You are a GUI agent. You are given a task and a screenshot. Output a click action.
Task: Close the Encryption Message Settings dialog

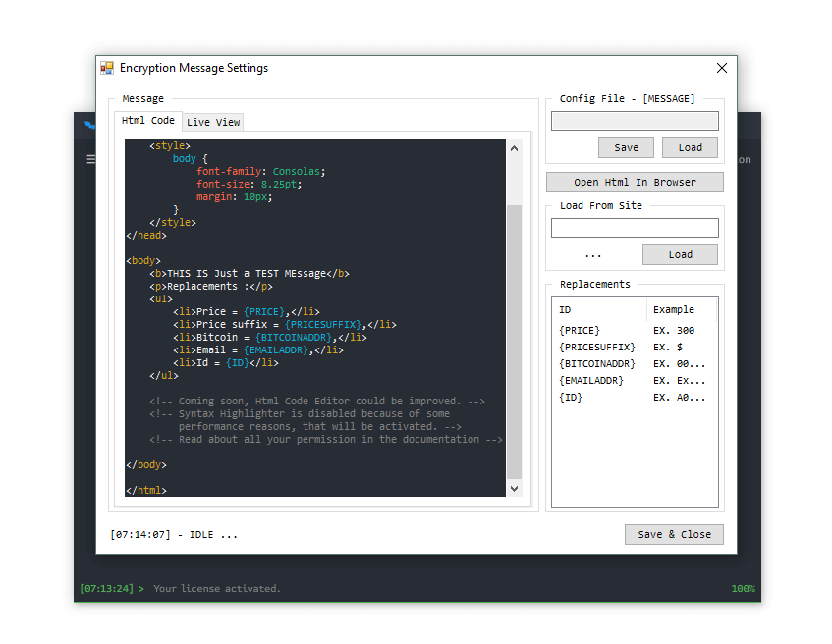[x=722, y=69]
